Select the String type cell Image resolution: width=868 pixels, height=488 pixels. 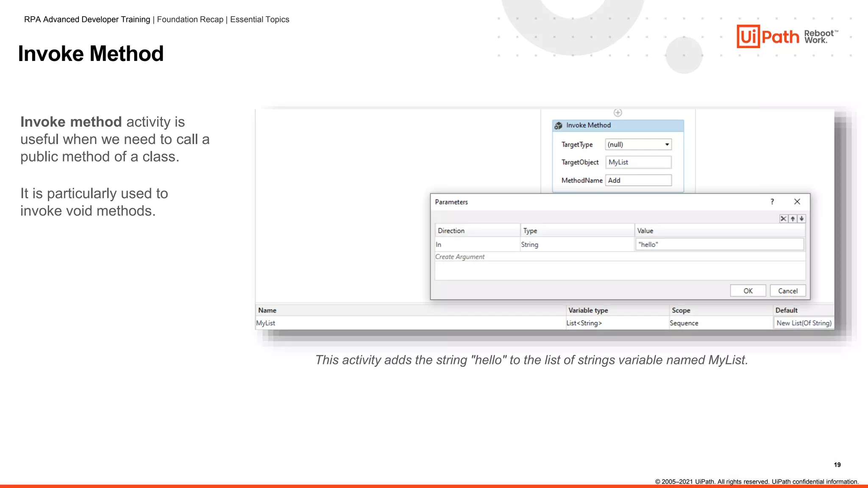tap(577, 244)
